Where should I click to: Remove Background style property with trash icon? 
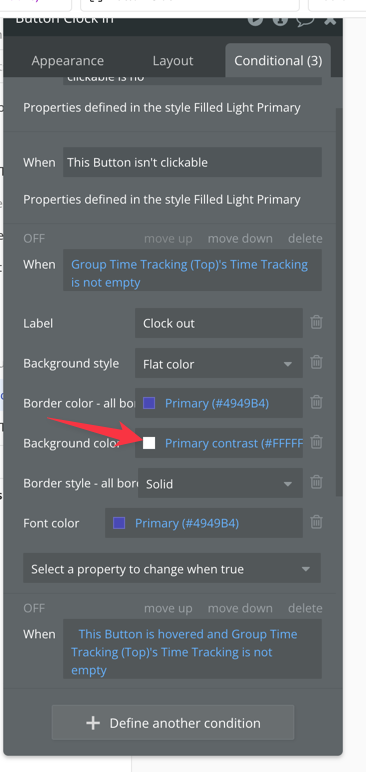(x=316, y=362)
